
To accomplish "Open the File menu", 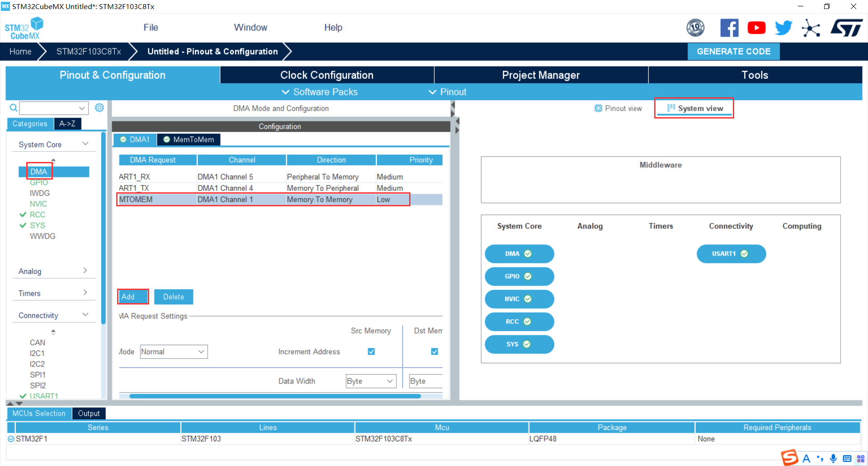I will 151,28.
